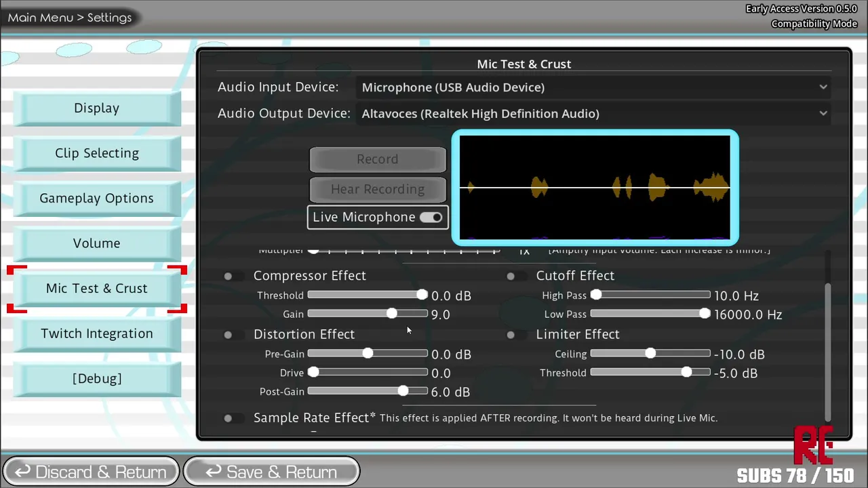The image size is (868, 488).
Task: Open the Twitch Integration tab
Action: (x=97, y=333)
